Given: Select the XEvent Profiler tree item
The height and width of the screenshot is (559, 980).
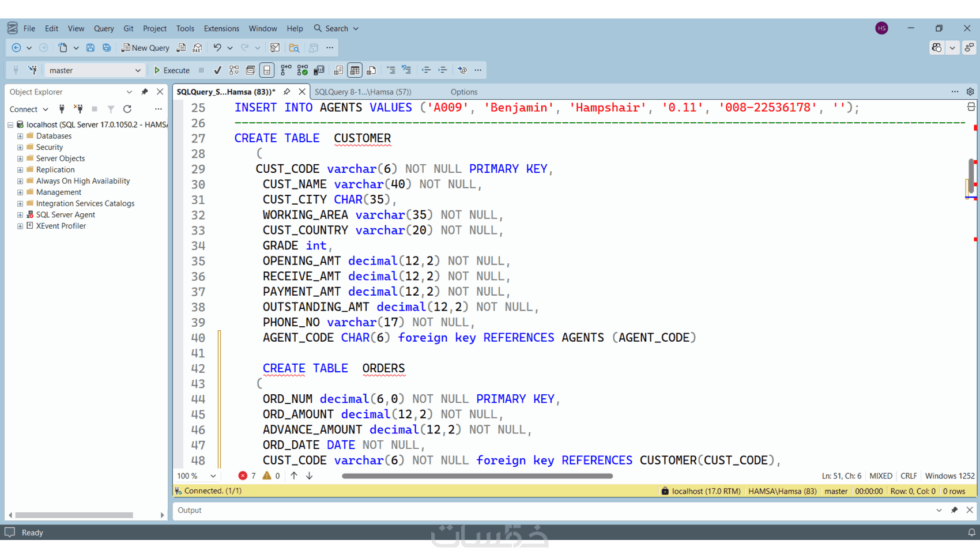Looking at the screenshot, I should (x=61, y=226).
